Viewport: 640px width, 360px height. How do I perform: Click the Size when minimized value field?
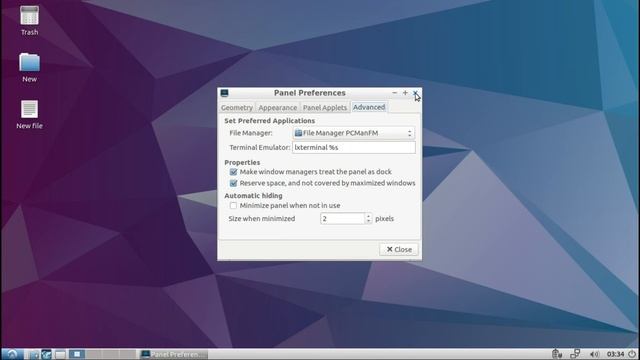point(342,219)
